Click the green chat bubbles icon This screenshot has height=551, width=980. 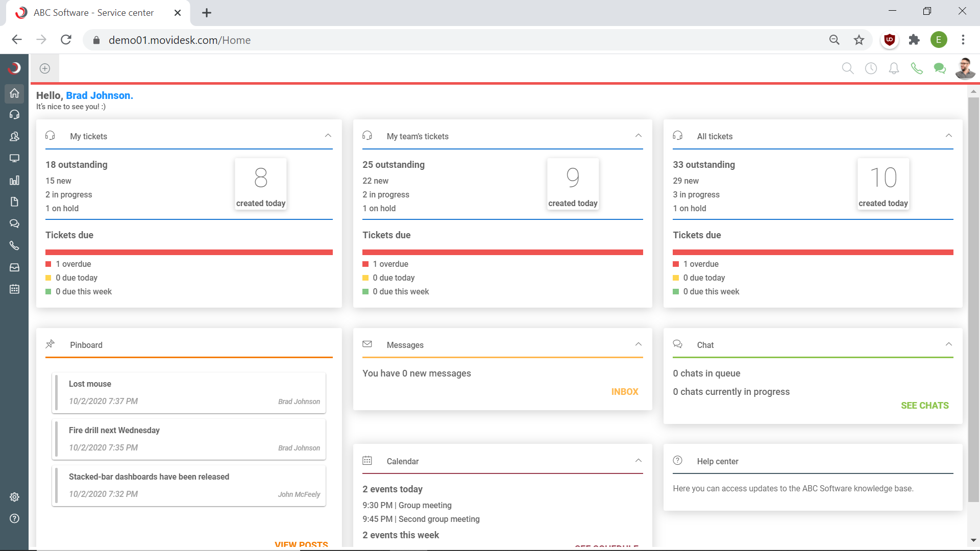(939, 68)
